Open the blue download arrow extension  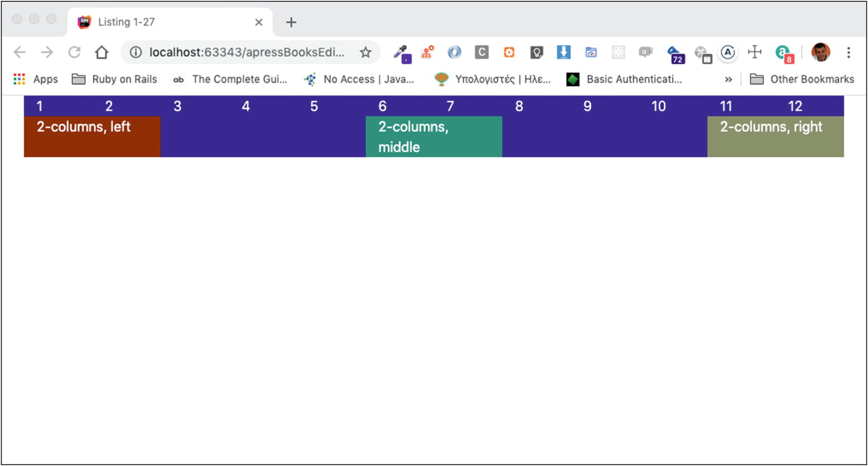pos(563,52)
